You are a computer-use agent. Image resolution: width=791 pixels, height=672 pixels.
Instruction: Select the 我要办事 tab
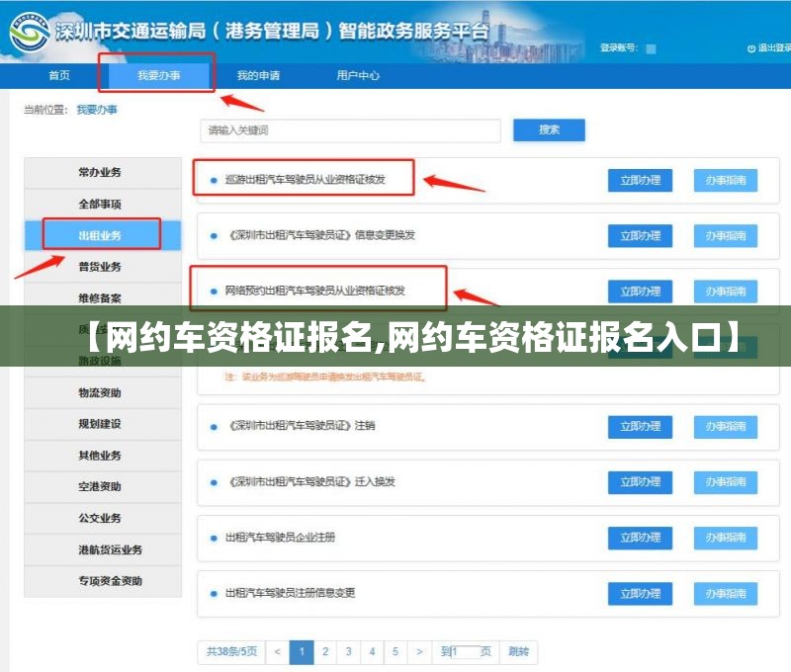159,76
